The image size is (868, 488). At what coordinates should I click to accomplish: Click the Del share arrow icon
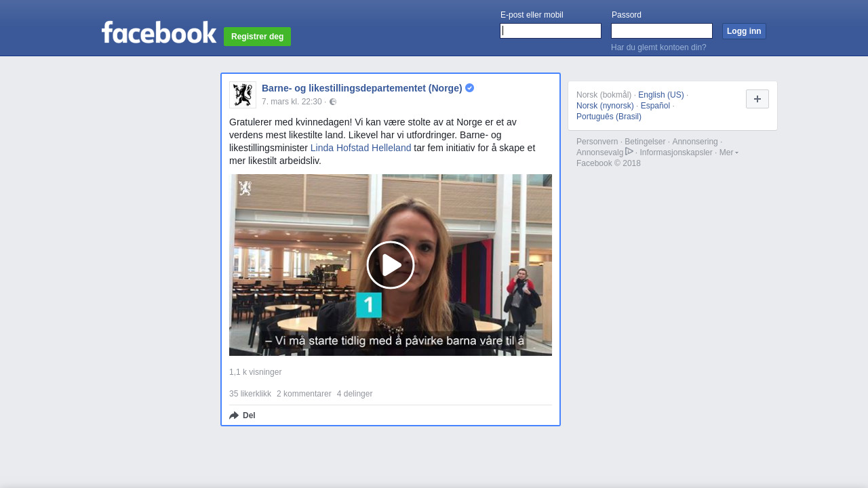234,415
